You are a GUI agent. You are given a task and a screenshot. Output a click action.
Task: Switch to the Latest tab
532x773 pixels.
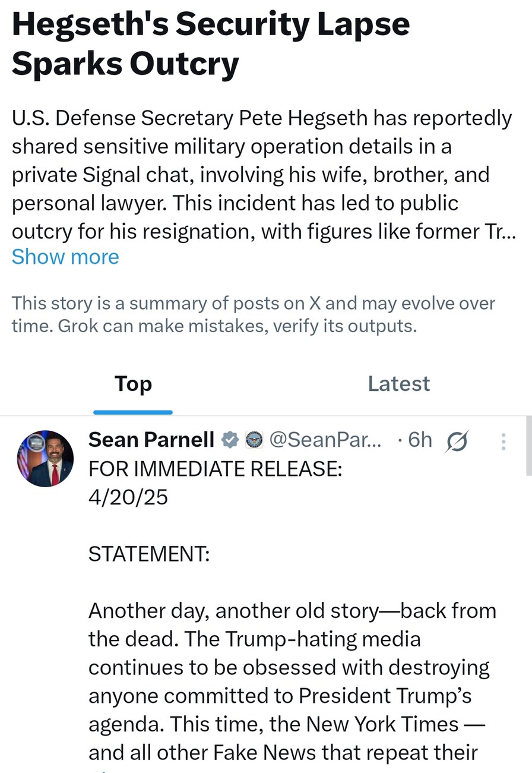point(398,384)
